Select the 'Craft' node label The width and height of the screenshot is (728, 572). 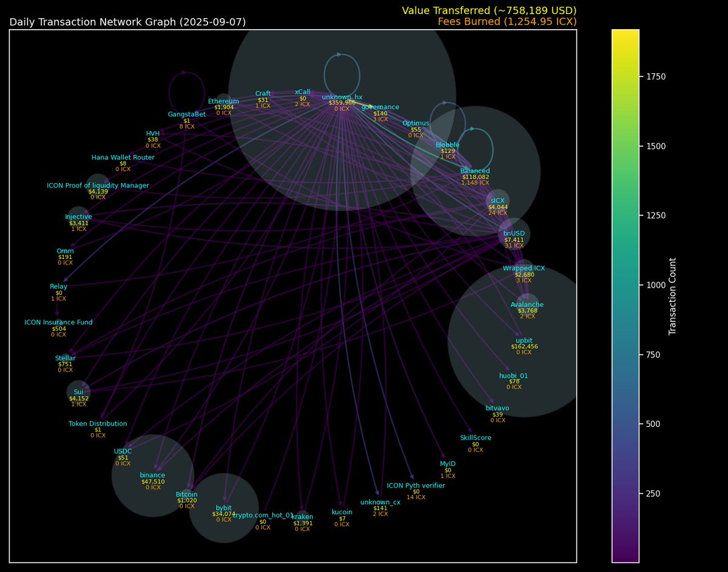click(263, 93)
